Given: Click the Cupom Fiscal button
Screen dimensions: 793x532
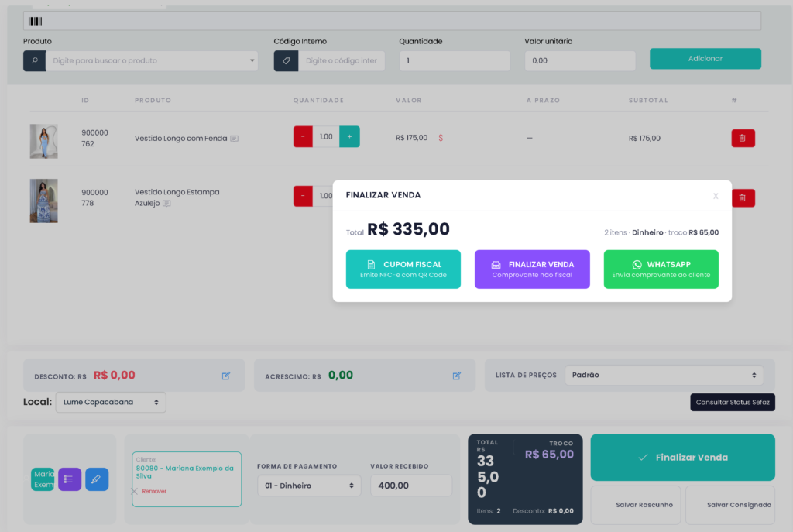Looking at the screenshot, I should (x=403, y=269).
